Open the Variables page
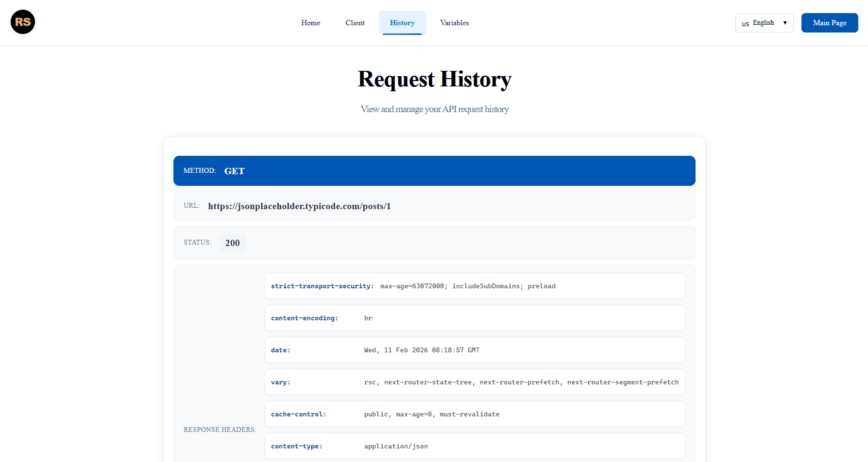868x462 pixels. 454,23
